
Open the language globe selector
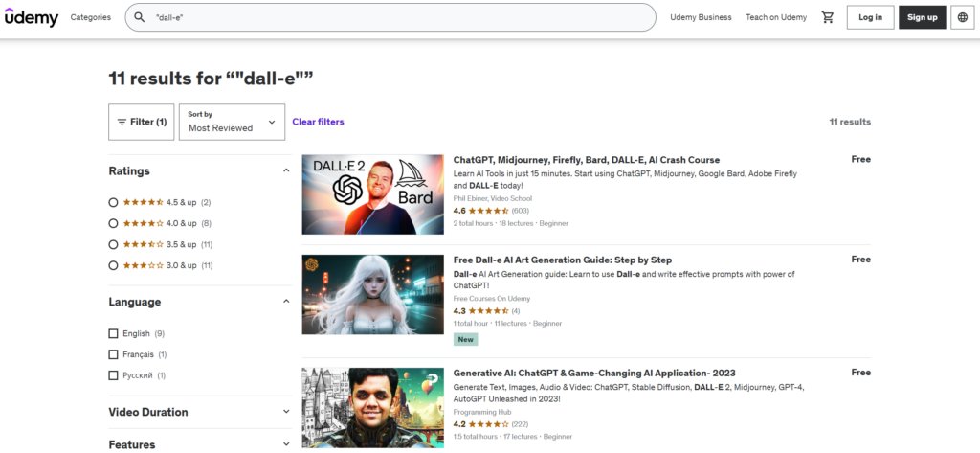coord(963,17)
